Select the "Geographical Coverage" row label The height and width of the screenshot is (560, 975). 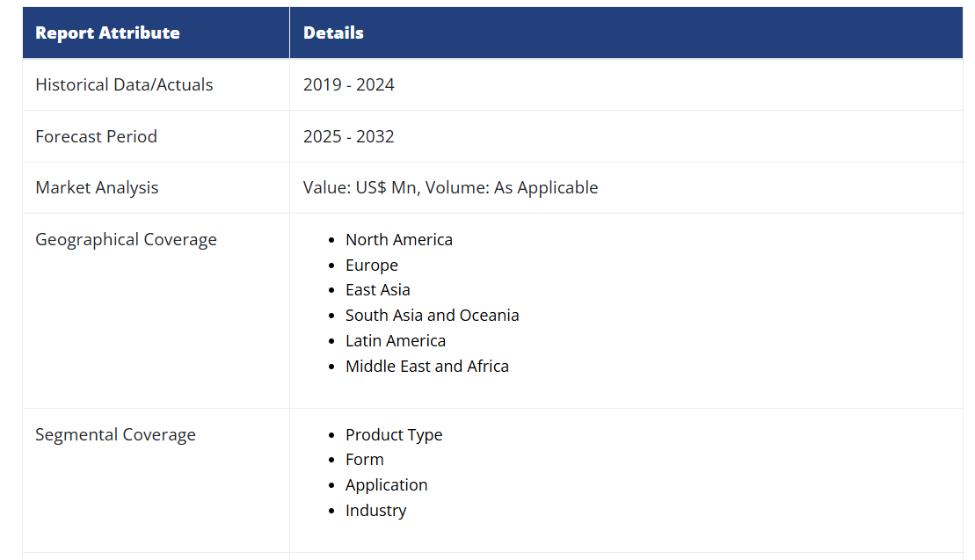pos(126,240)
